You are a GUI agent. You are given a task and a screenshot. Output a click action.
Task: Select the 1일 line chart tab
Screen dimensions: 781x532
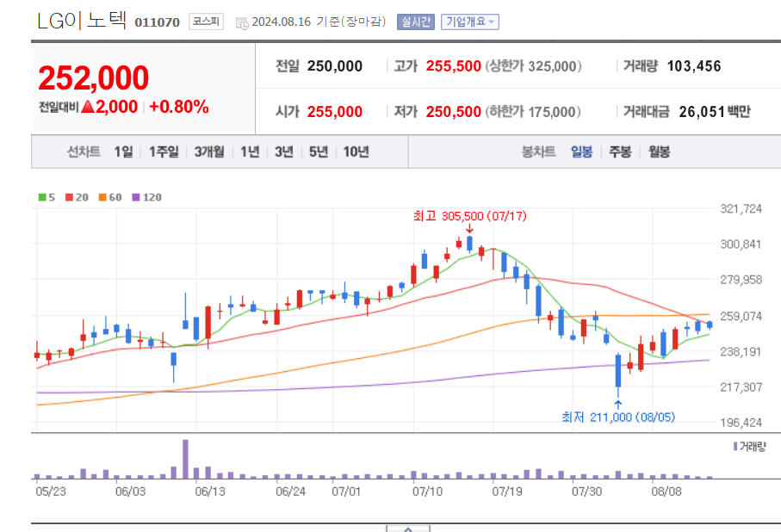tap(123, 152)
